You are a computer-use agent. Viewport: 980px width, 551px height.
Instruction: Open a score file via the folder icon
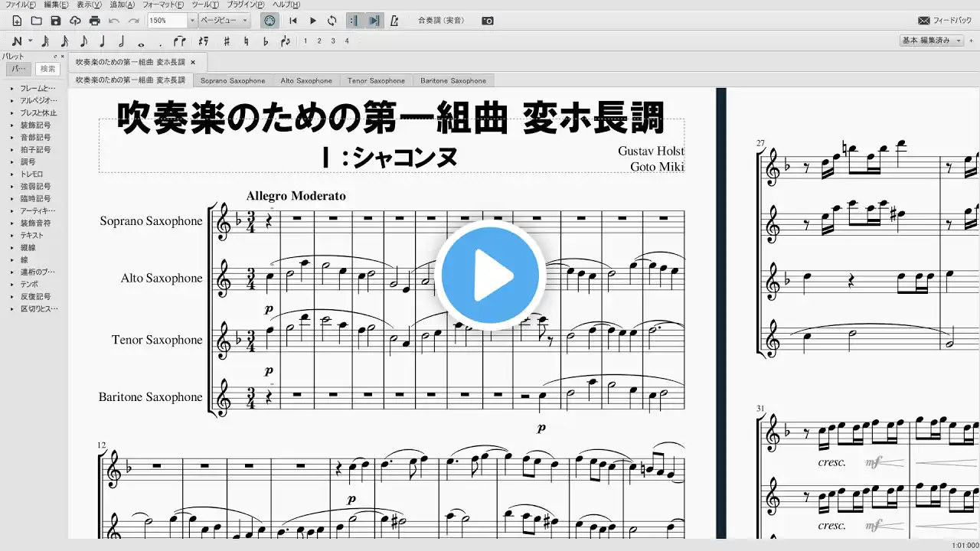click(36, 21)
